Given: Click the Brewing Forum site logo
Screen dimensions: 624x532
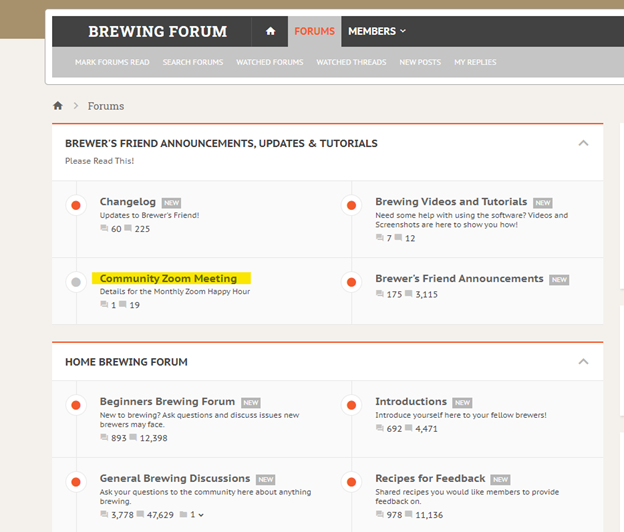Looking at the screenshot, I should click(157, 31).
